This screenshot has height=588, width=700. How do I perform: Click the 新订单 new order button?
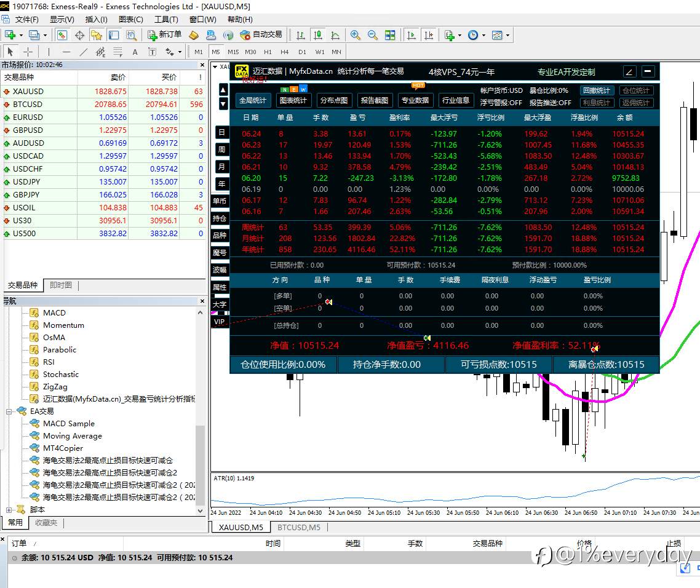[x=164, y=35]
